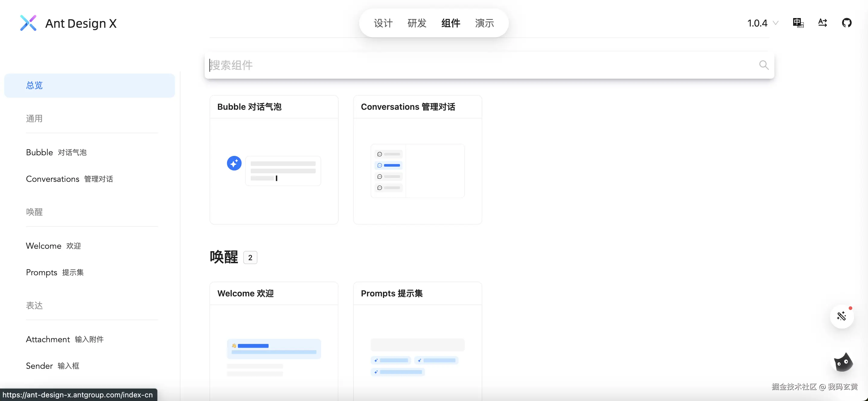Click the blue sparkle avatar in Bubble card
The width and height of the screenshot is (868, 401).
[234, 163]
